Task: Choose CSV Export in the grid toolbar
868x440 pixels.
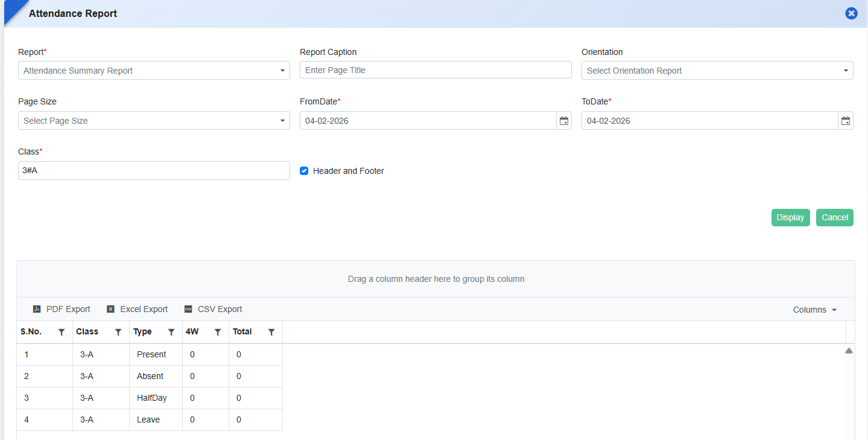Action: click(214, 309)
